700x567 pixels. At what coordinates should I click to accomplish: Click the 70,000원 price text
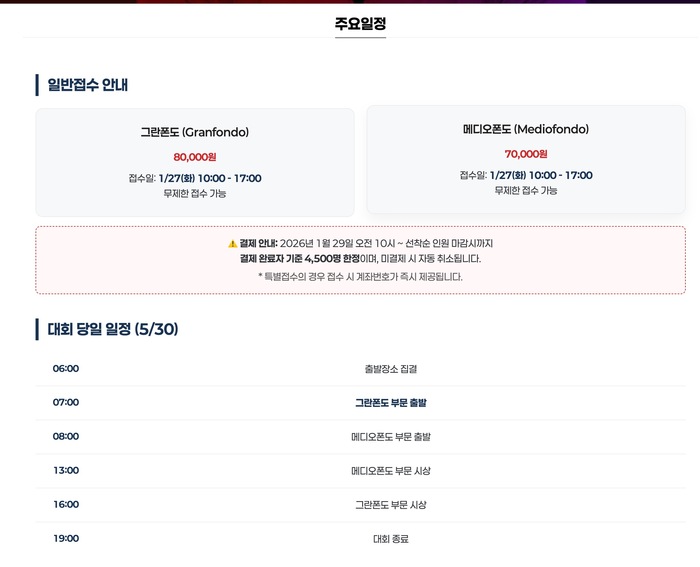(526, 154)
